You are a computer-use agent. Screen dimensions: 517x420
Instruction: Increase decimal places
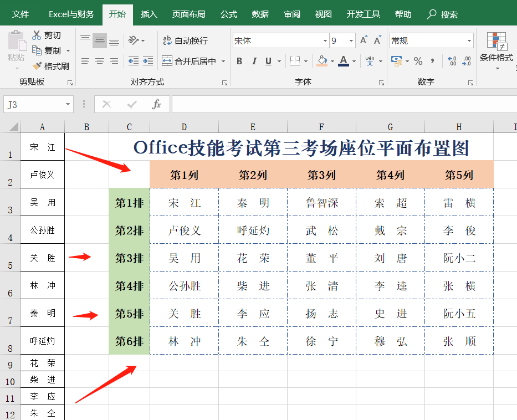pos(452,61)
